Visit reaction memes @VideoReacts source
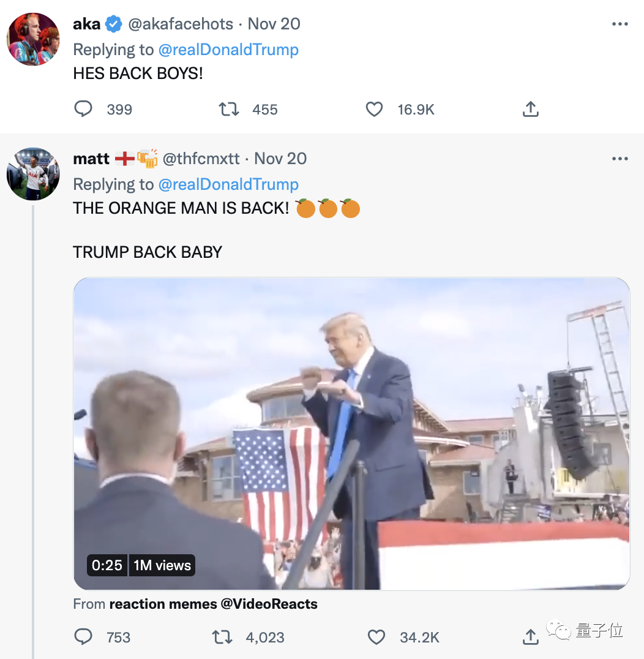This screenshot has width=644, height=659. 213,604
